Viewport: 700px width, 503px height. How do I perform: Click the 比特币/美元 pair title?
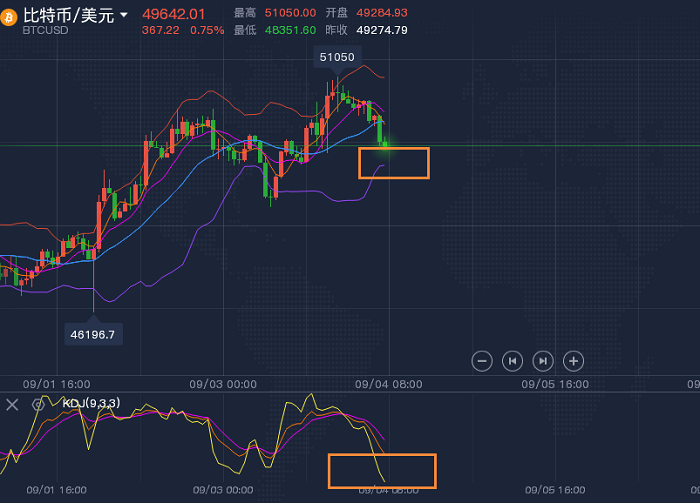pos(68,15)
